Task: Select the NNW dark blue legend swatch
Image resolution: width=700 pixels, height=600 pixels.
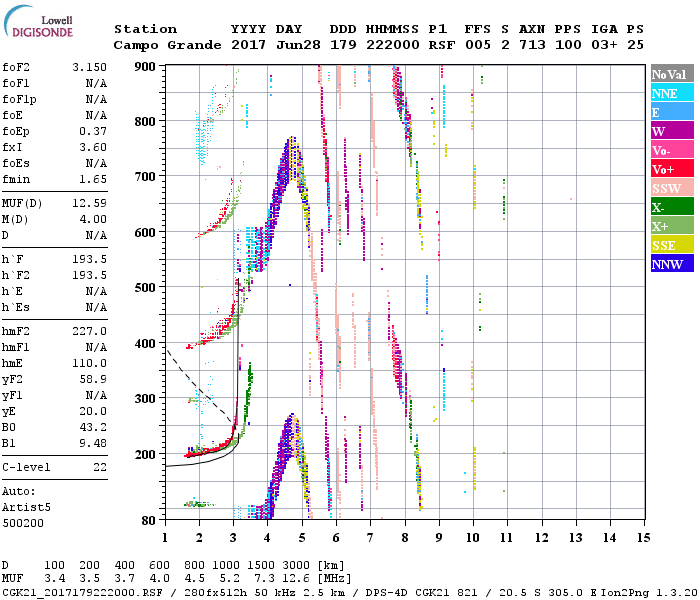Action: pos(672,264)
